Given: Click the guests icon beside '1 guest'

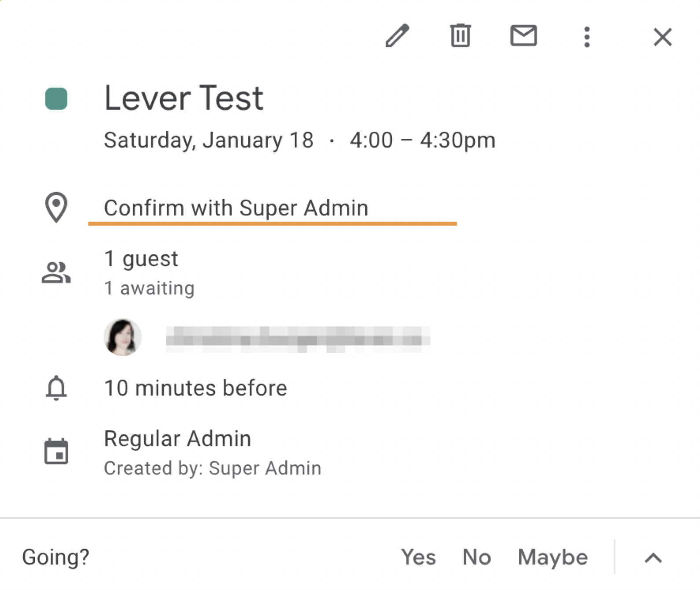Looking at the screenshot, I should click(56, 272).
